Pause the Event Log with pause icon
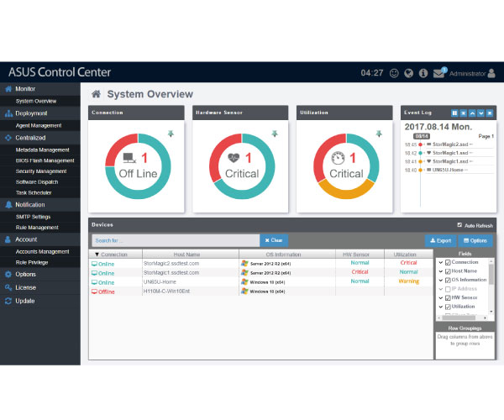 454,112
